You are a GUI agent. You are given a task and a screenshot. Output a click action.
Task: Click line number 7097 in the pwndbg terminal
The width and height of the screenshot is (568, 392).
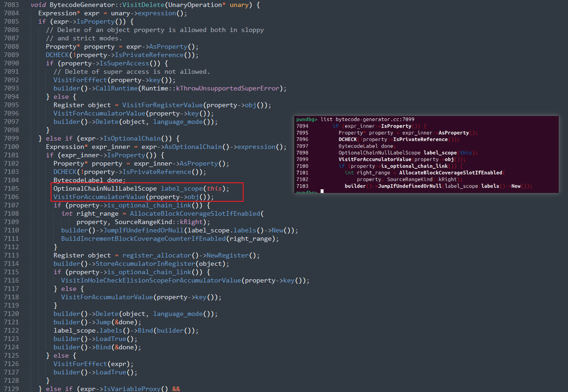point(302,146)
